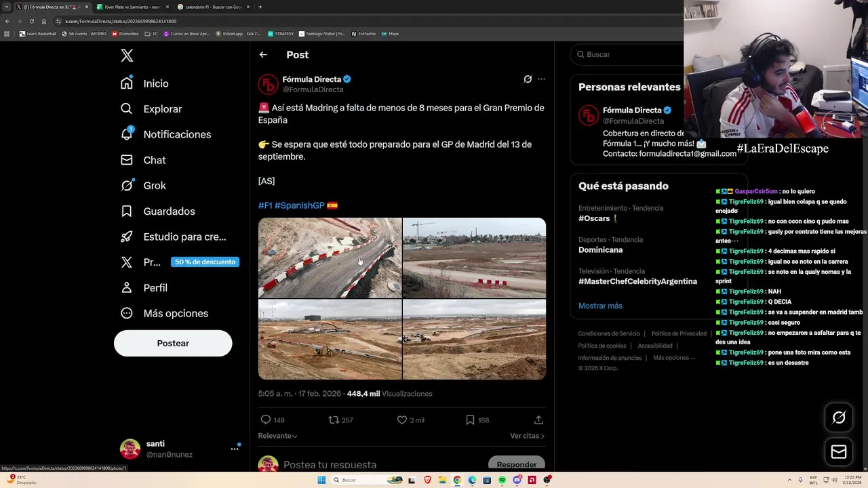Open the #Oscars trend

[x=594, y=219]
